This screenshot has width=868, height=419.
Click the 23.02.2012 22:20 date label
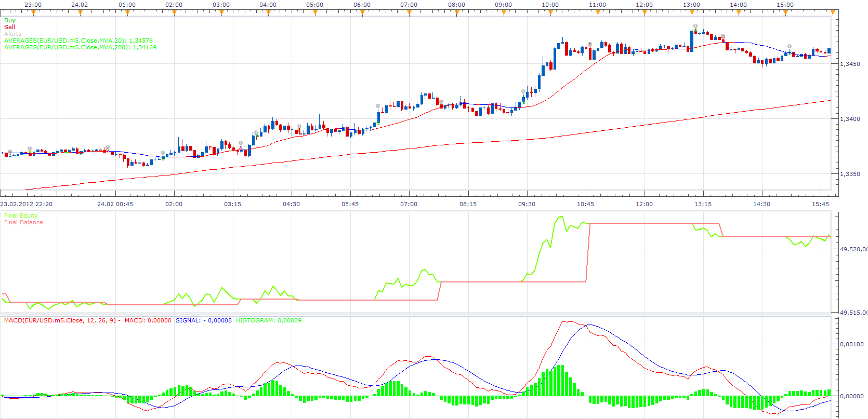point(26,204)
